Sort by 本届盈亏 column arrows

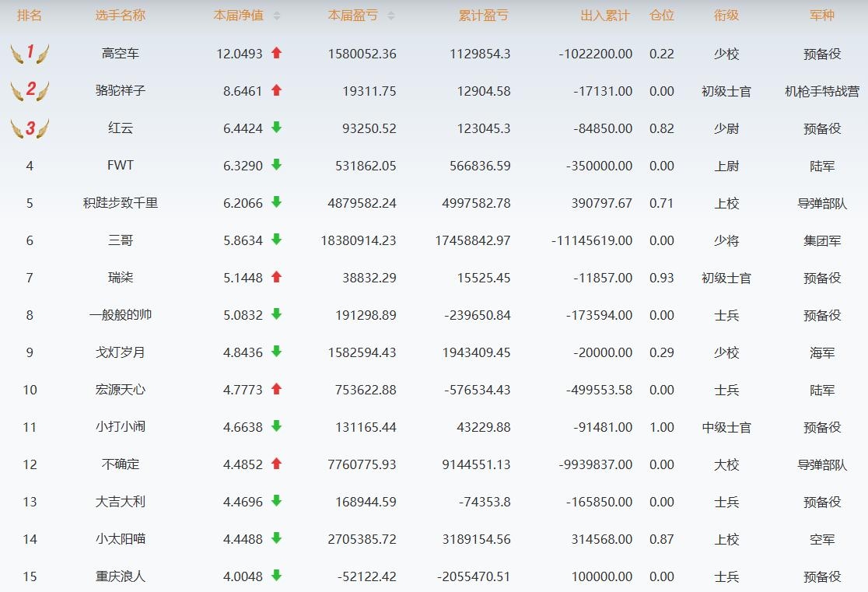coord(390,16)
